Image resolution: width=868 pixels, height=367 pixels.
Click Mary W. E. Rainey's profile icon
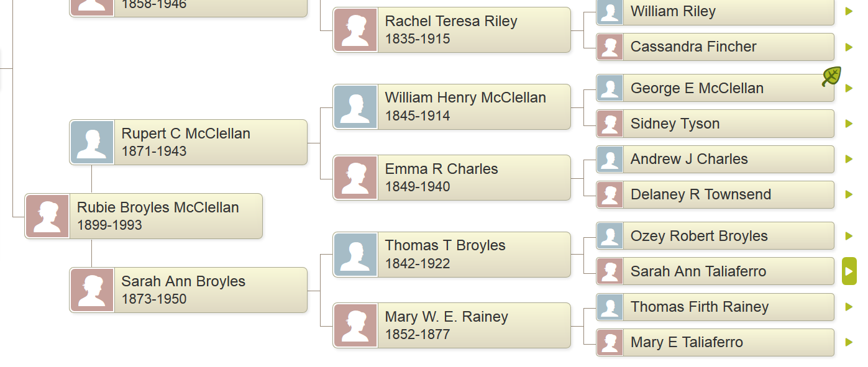tap(355, 325)
